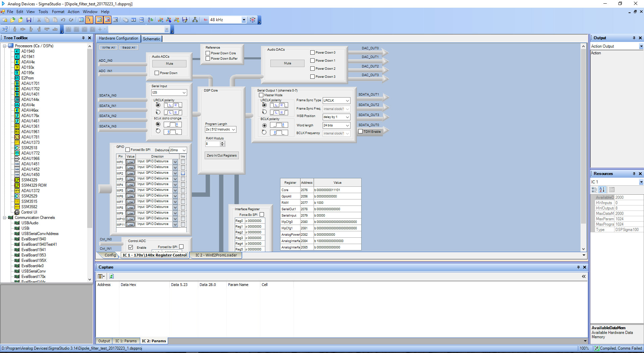Select second Serial Input LRCLK polarity option

(158, 112)
